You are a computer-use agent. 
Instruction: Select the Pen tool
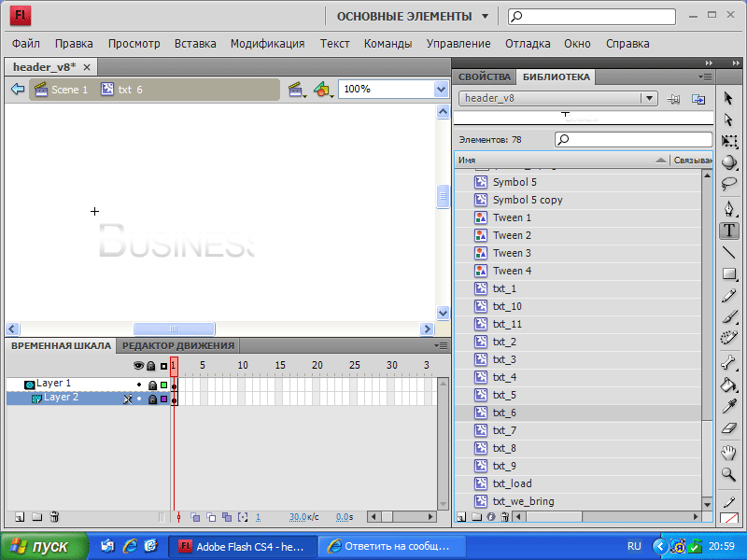tap(728, 208)
